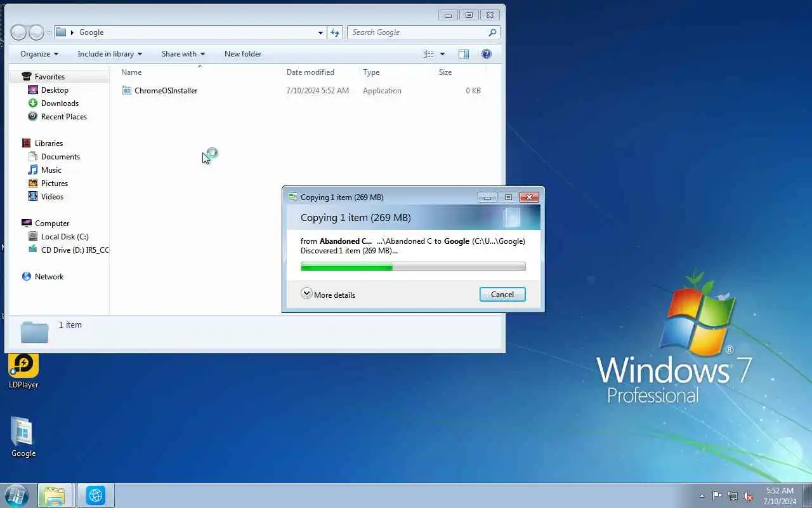This screenshot has height=508, width=812.
Task: Select the Pictures library icon
Action: coord(33,184)
